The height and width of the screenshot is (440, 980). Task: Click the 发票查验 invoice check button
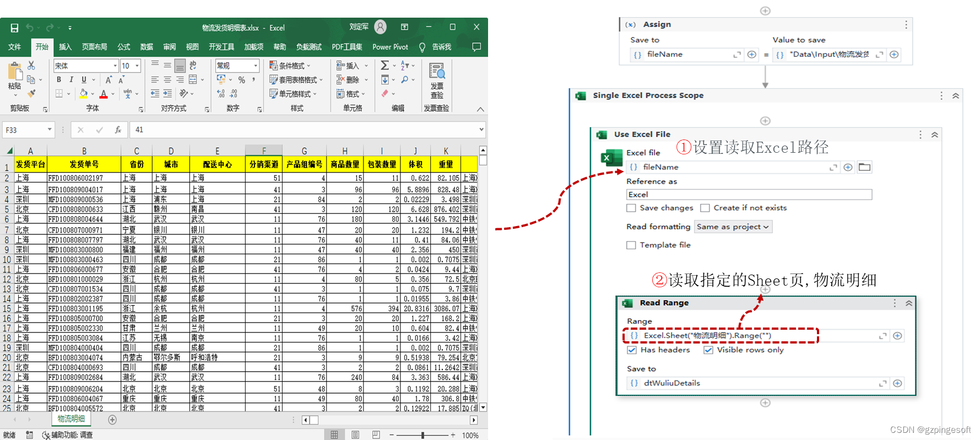[437, 80]
